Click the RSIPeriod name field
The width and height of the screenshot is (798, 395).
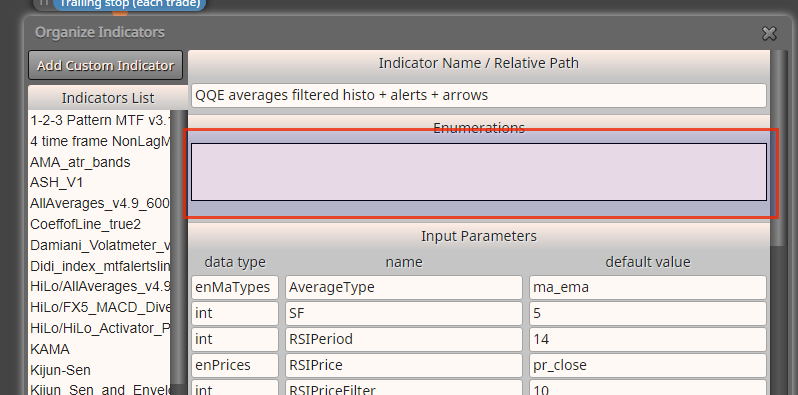[404, 339]
